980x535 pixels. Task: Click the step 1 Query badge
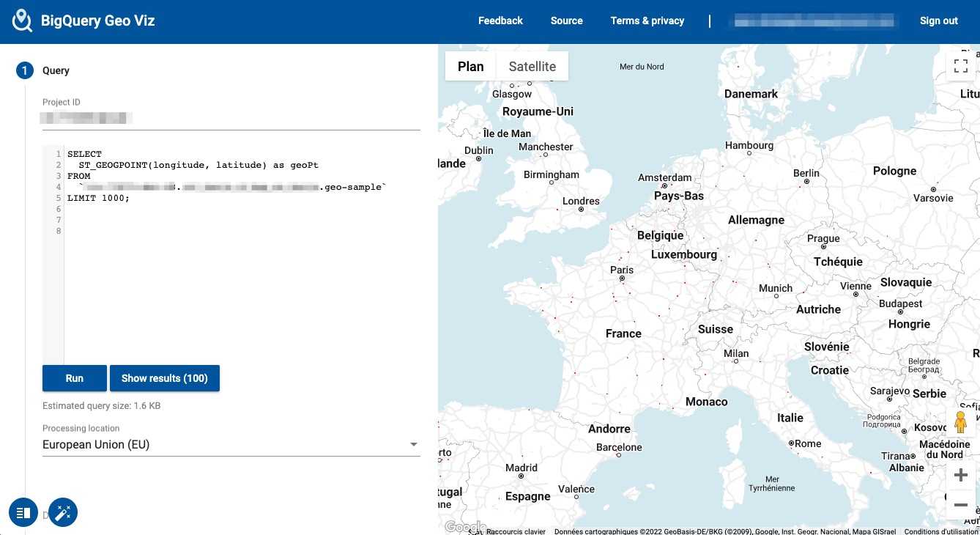[23, 70]
